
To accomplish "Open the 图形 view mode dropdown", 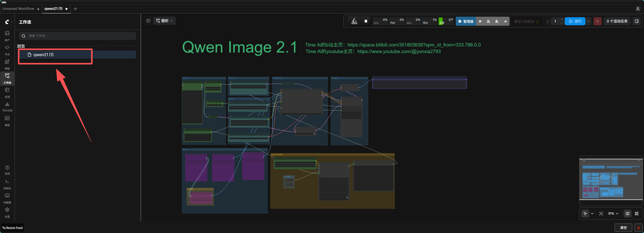I will (165, 21).
